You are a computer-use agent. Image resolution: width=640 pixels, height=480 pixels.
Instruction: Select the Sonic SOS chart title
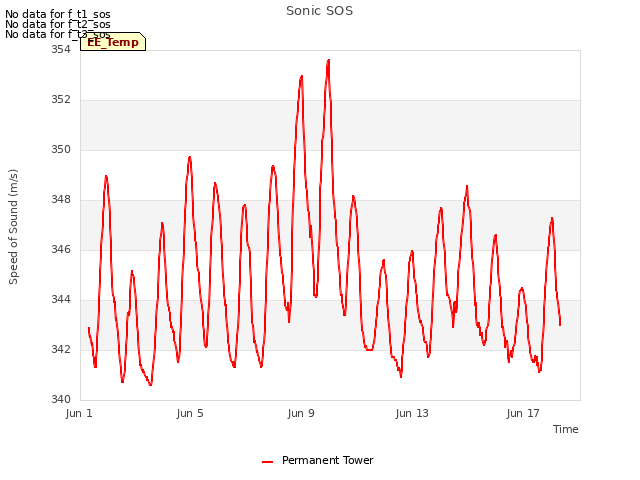pyautogui.click(x=319, y=11)
